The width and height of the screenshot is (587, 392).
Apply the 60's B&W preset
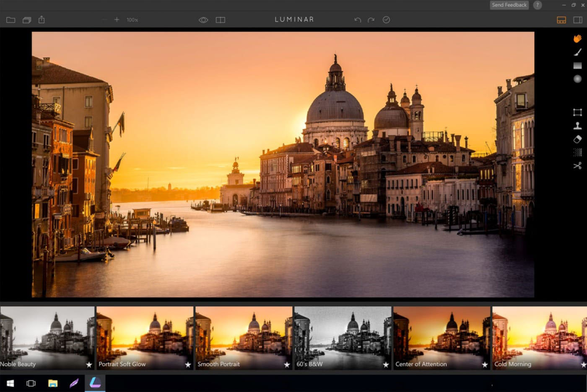coord(342,337)
